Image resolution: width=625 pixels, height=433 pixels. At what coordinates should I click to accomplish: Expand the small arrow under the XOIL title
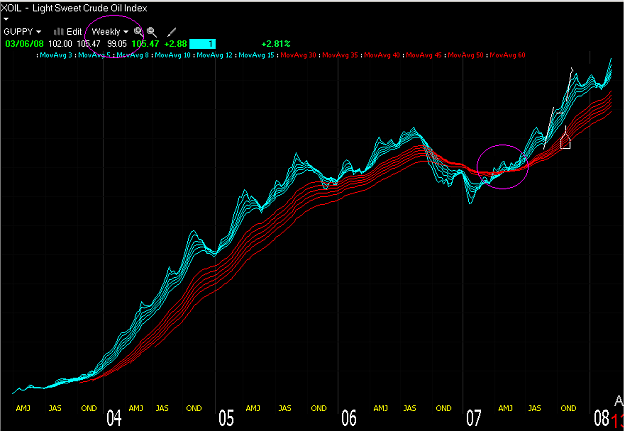click(6, 19)
